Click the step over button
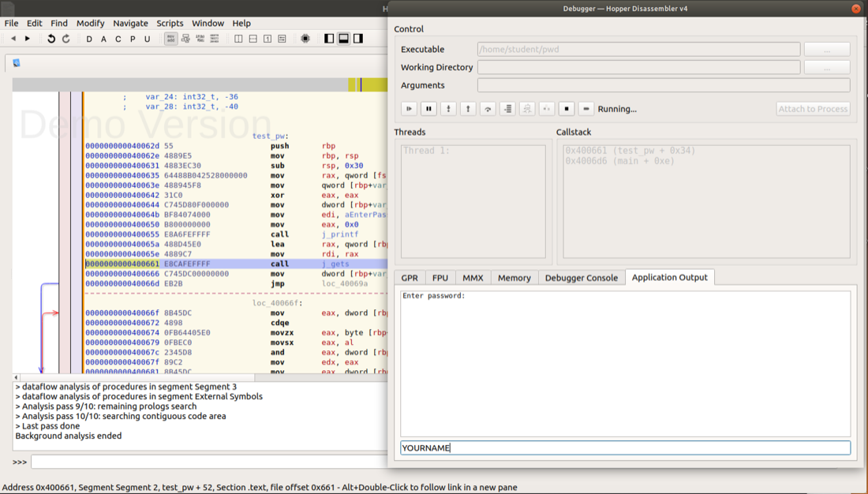The width and height of the screenshot is (868, 494). (488, 109)
